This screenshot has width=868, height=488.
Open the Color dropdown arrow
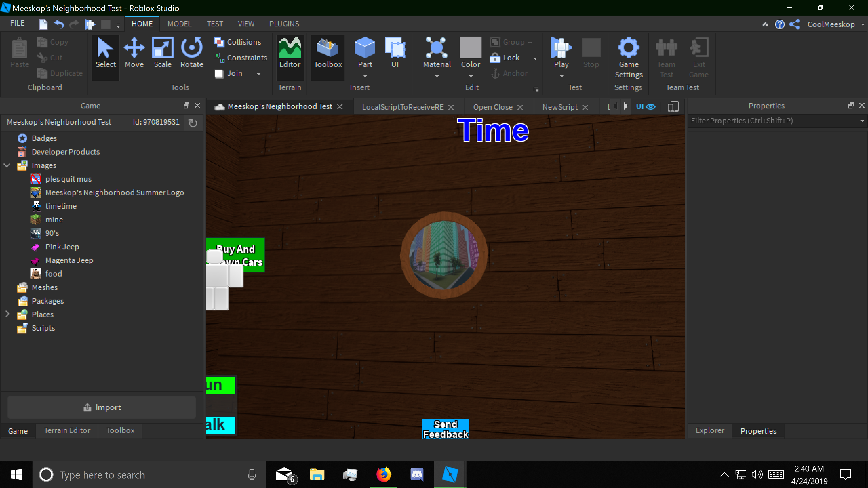pyautogui.click(x=470, y=76)
